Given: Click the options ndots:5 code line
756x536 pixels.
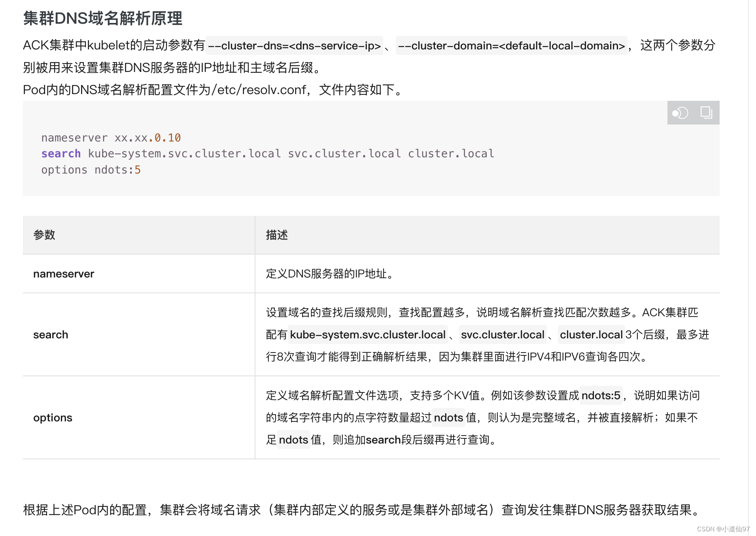Looking at the screenshot, I should click(91, 170).
